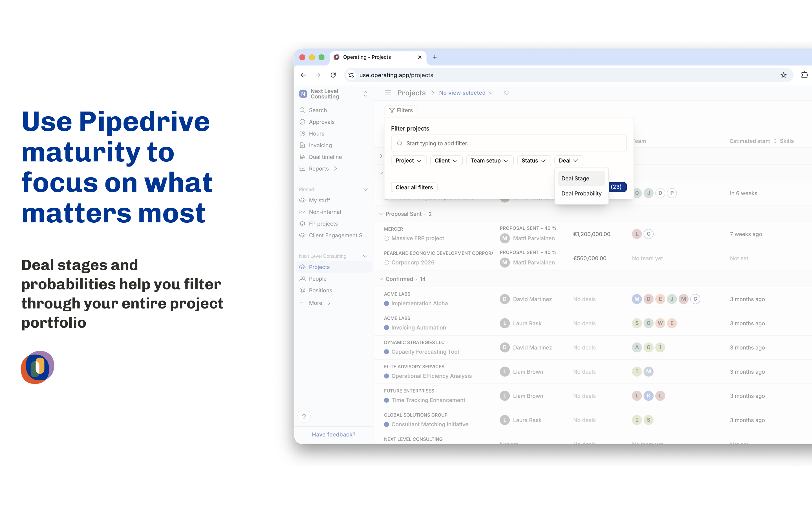Collapse the Confirmed group

tap(381, 279)
